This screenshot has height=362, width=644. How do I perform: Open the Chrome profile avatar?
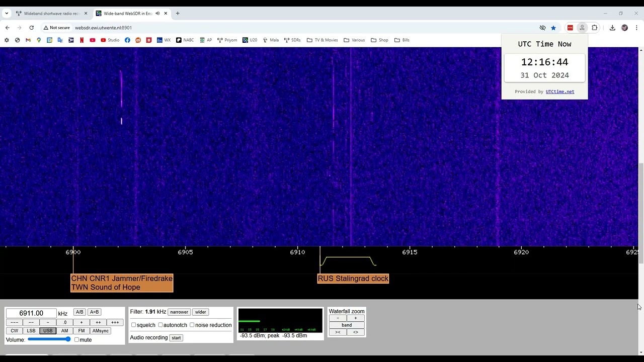[x=624, y=28]
